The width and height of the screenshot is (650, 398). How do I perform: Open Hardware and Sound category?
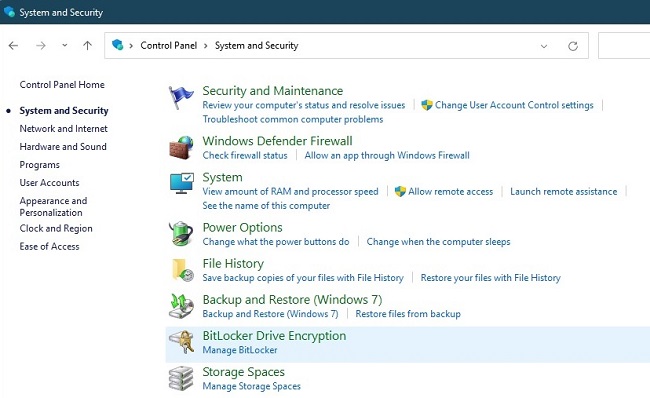(63, 146)
